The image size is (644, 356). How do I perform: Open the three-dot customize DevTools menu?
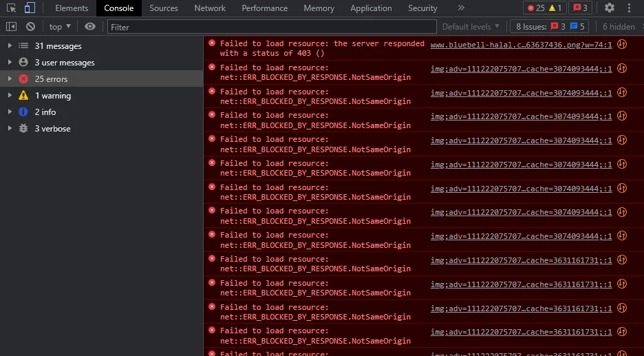(x=629, y=8)
